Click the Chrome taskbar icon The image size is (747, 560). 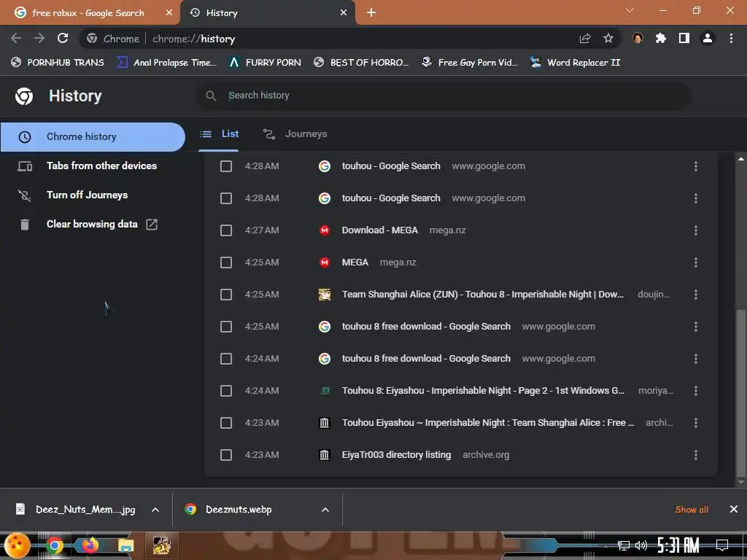click(x=54, y=545)
